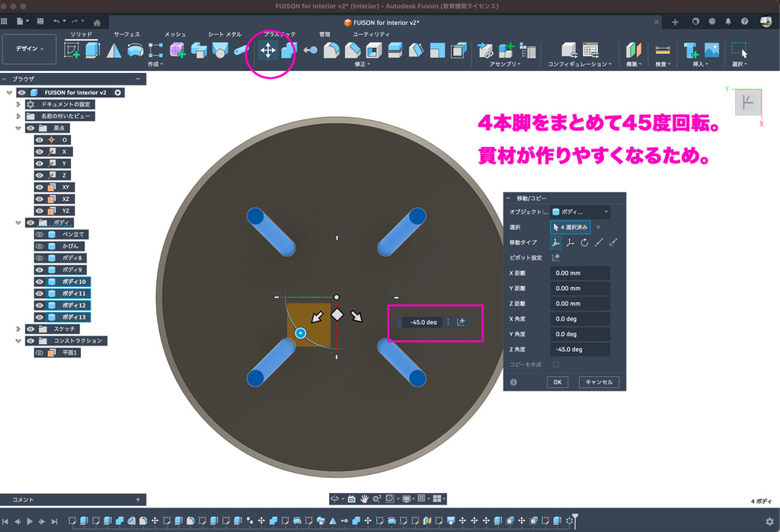Open the デザイン workspace dropdown
Image resolution: width=780 pixels, height=532 pixels.
30,49
